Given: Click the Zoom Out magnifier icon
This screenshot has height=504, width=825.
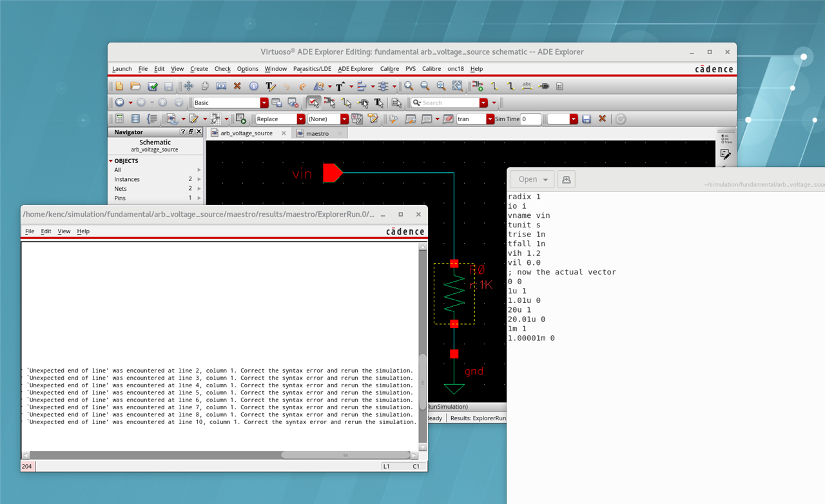Looking at the screenshot, I should coord(425,86).
